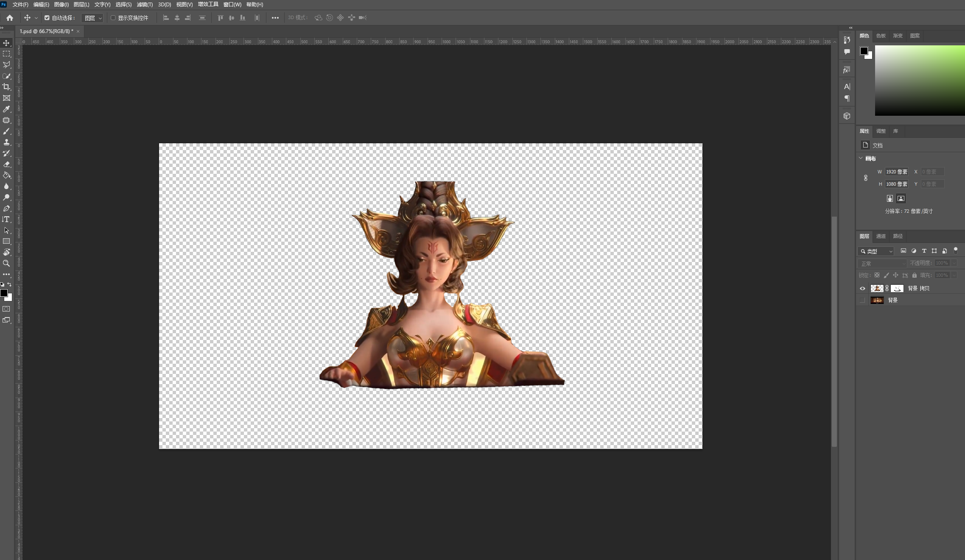Open the 滤镜(T) menu
The image size is (965, 560).
point(145,5)
